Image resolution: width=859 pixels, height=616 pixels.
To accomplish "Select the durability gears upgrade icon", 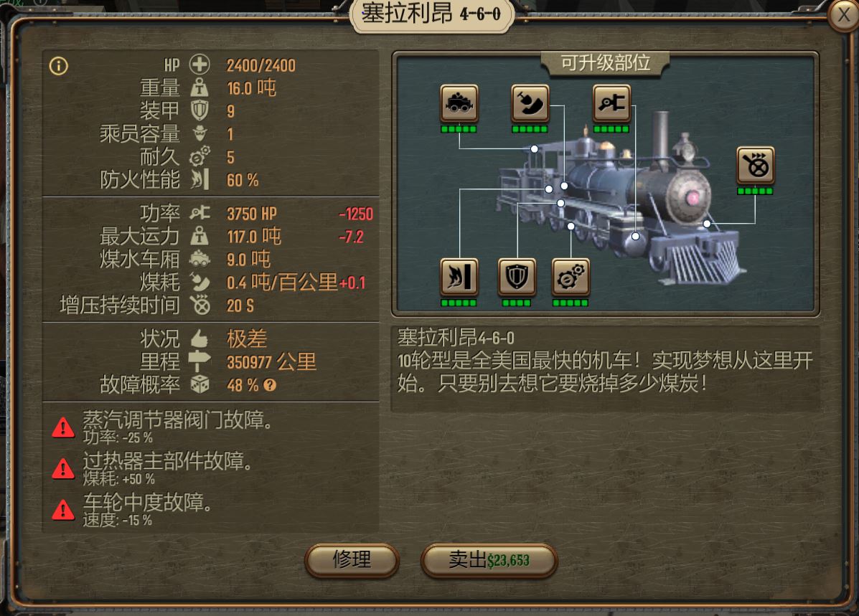I will click(x=571, y=277).
